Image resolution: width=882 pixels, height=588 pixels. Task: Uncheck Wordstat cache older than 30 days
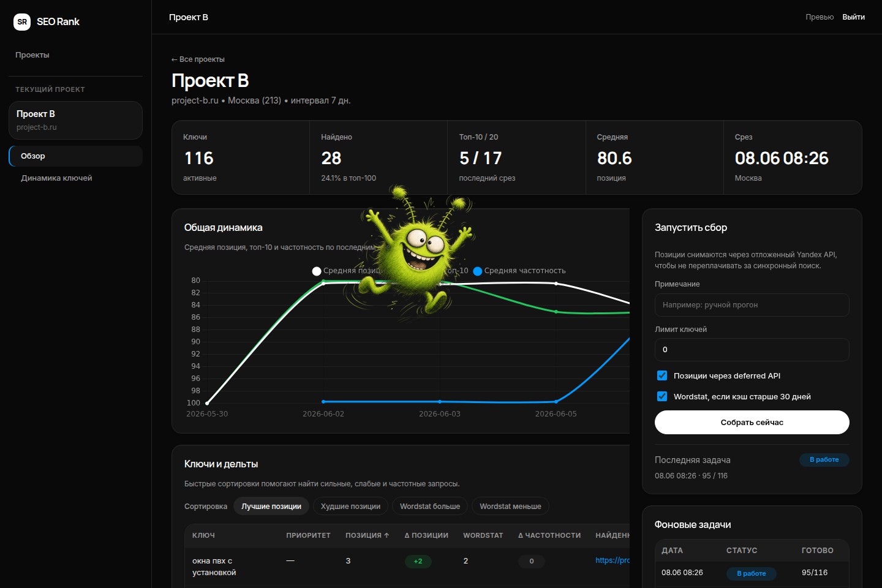[662, 396]
